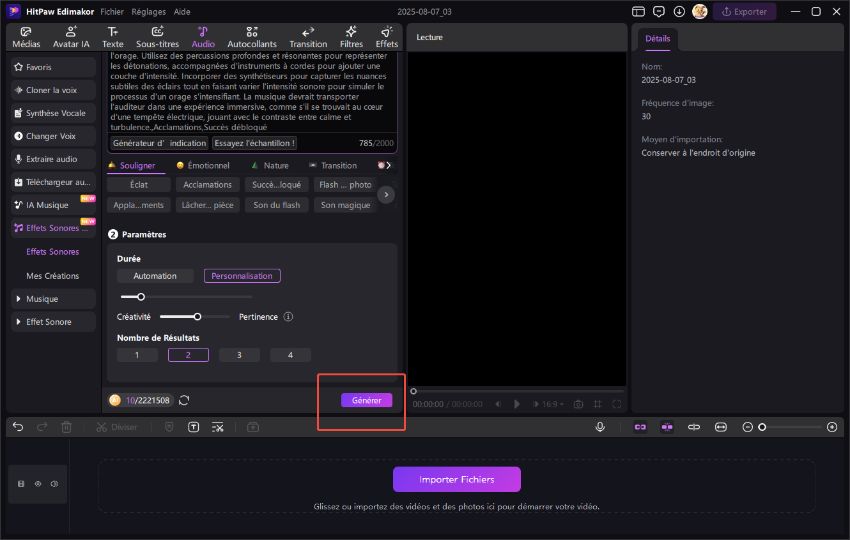The height and width of the screenshot is (540, 850).
Task: Open the feedback message icon
Action: pos(659,11)
